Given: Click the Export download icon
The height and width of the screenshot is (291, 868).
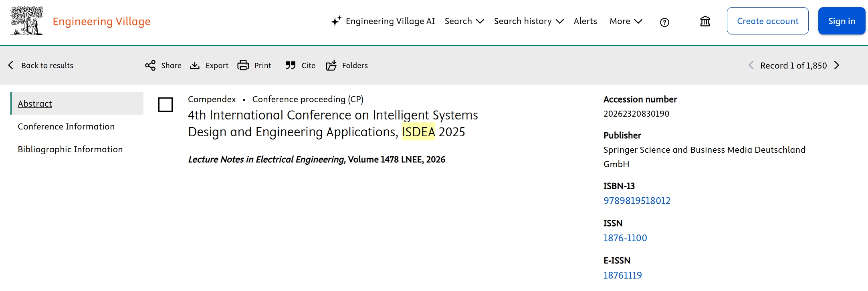Looking at the screenshot, I should 195,65.
